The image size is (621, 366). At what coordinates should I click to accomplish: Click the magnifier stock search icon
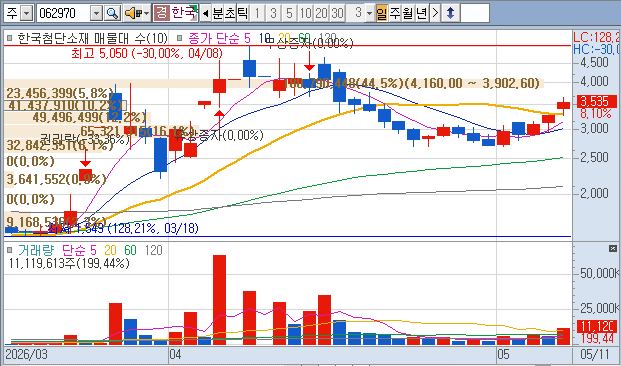[x=112, y=13]
